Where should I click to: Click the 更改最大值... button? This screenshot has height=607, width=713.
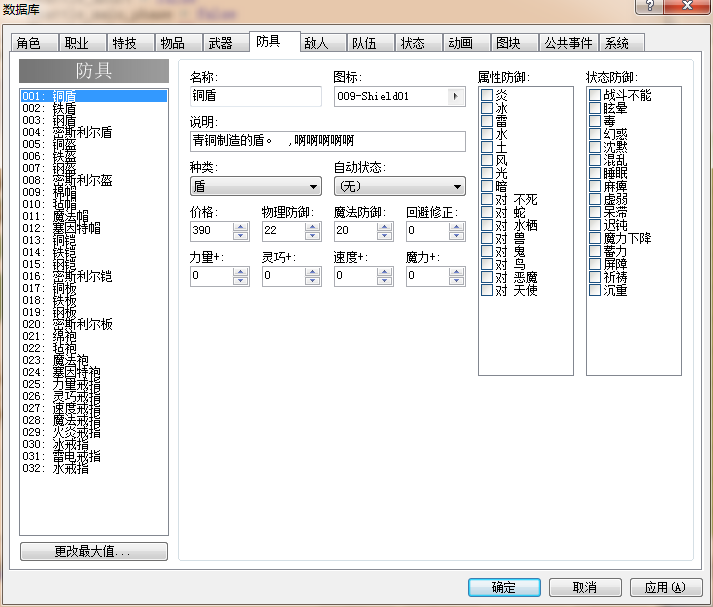[x=94, y=552]
